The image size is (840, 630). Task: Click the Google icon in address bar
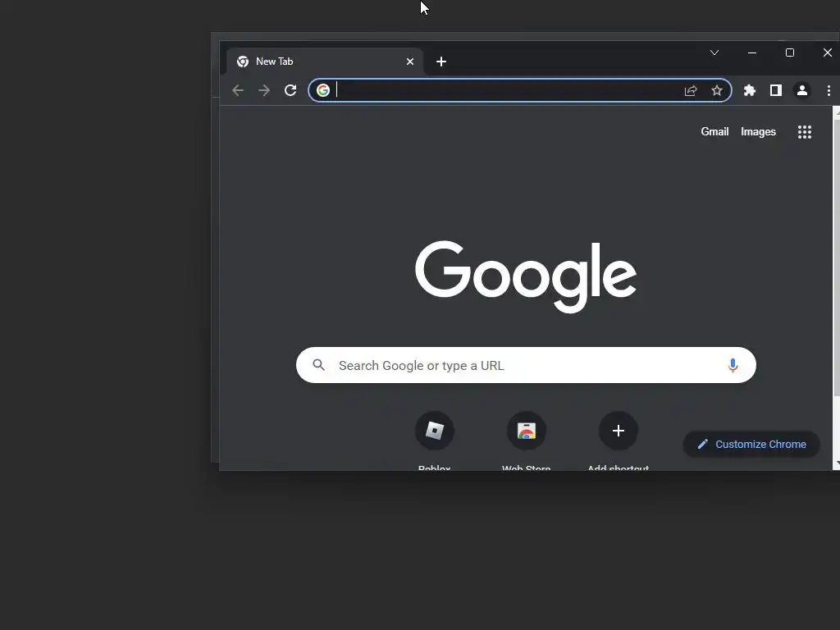tap(322, 90)
